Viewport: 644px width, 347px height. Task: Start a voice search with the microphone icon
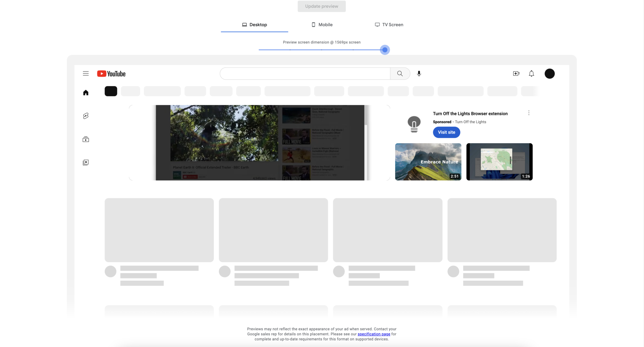click(418, 73)
